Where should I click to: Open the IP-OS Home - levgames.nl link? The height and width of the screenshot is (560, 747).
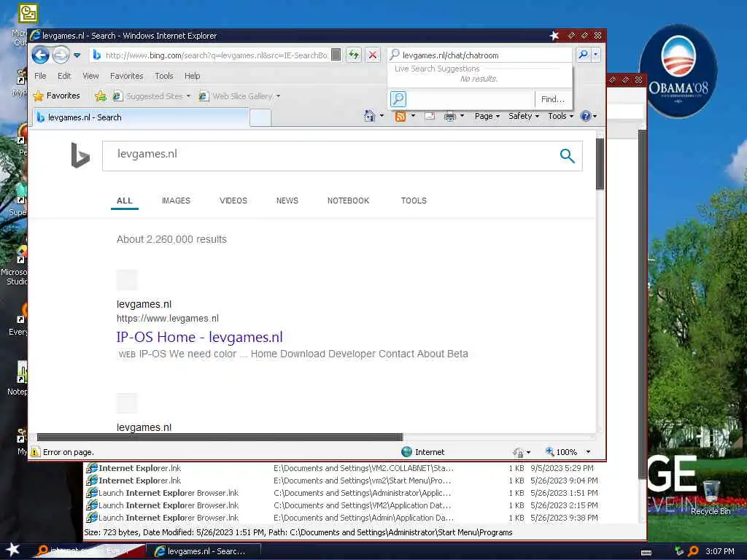[199, 337]
